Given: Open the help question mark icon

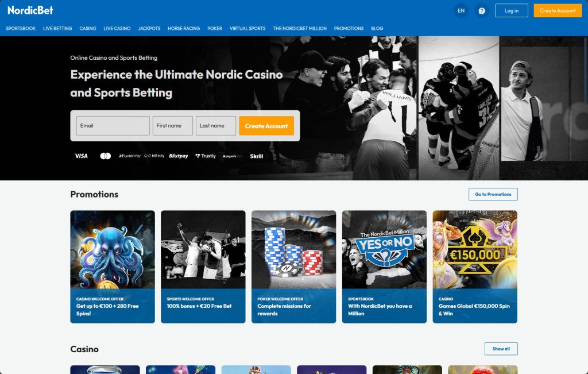Looking at the screenshot, I should click(x=482, y=11).
